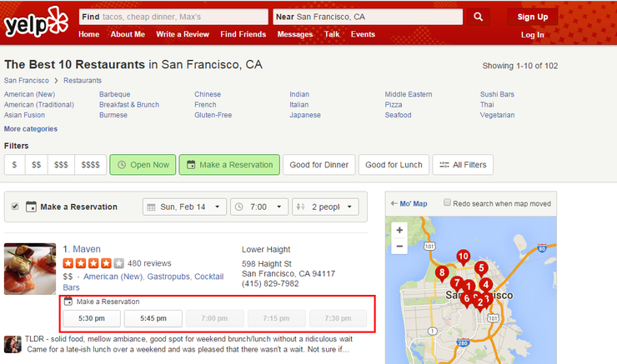Screen dimensions: 617x364
Task: Click the Find search input field
Action: click(x=173, y=17)
